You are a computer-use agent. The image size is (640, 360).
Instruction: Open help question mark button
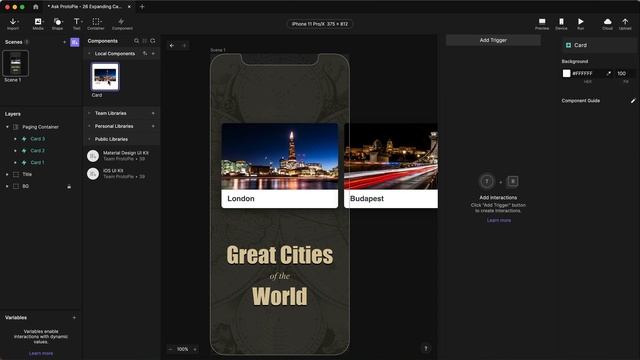point(426,348)
